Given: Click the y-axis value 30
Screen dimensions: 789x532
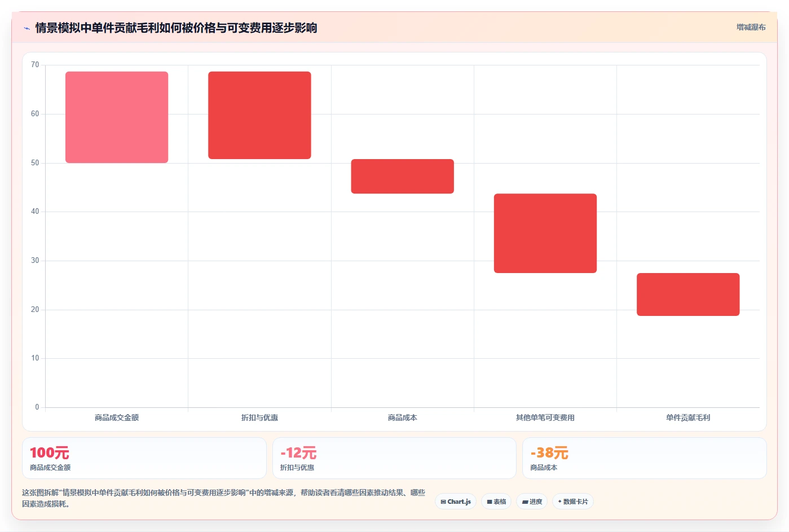Looking at the screenshot, I should (x=35, y=261).
